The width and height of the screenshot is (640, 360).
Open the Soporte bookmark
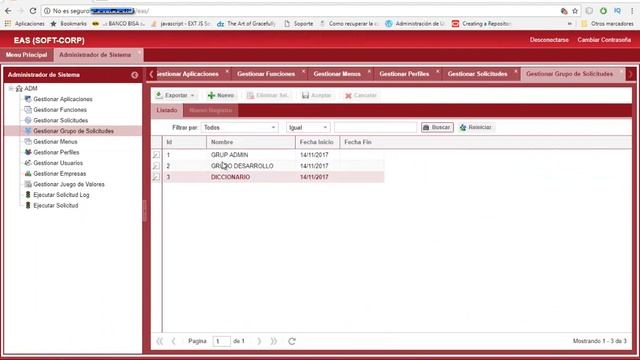tap(299, 24)
